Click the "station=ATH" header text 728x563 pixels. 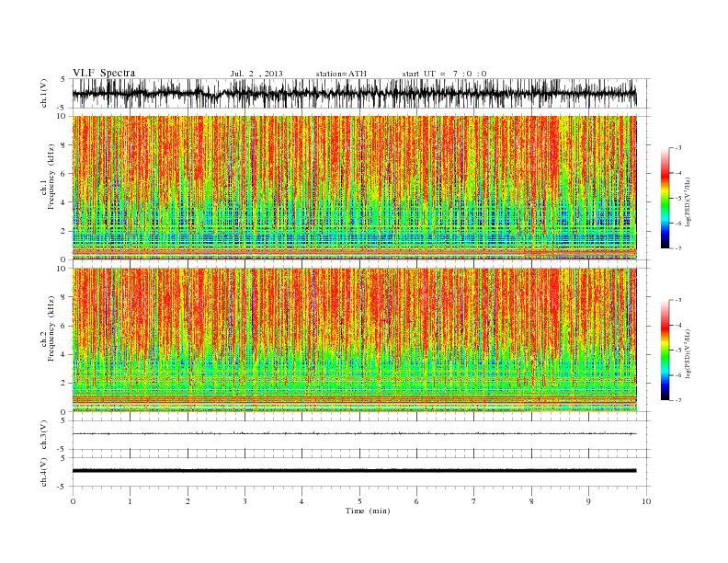point(341,74)
